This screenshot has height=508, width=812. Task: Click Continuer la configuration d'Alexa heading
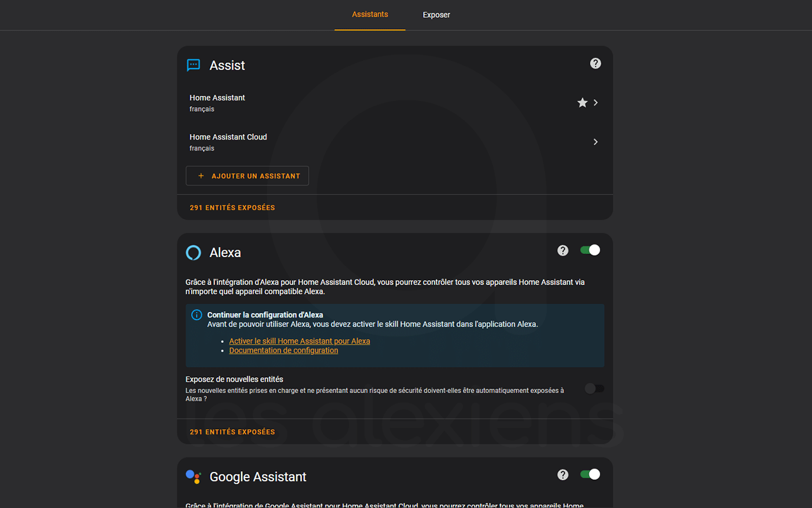pyautogui.click(x=265, y=315)
